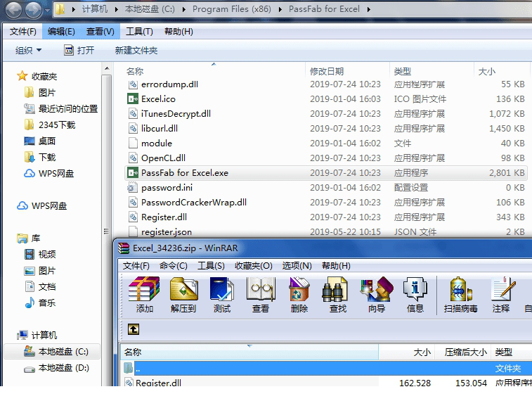Open 视频 library in sidebar
Viewport: 532px width, 401px height.
39,254
